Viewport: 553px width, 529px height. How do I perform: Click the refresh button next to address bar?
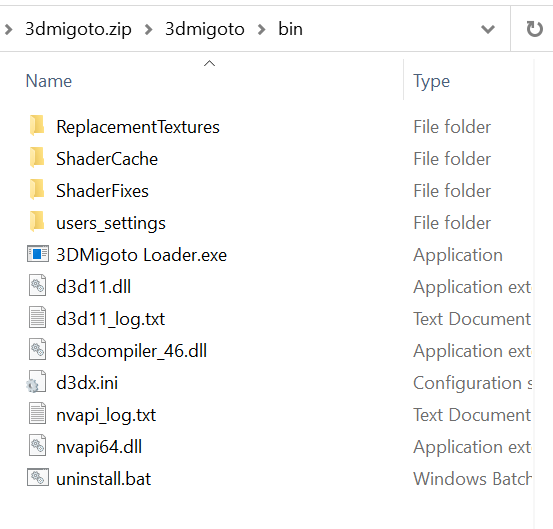pyautogui.click(x=534, y=29)
